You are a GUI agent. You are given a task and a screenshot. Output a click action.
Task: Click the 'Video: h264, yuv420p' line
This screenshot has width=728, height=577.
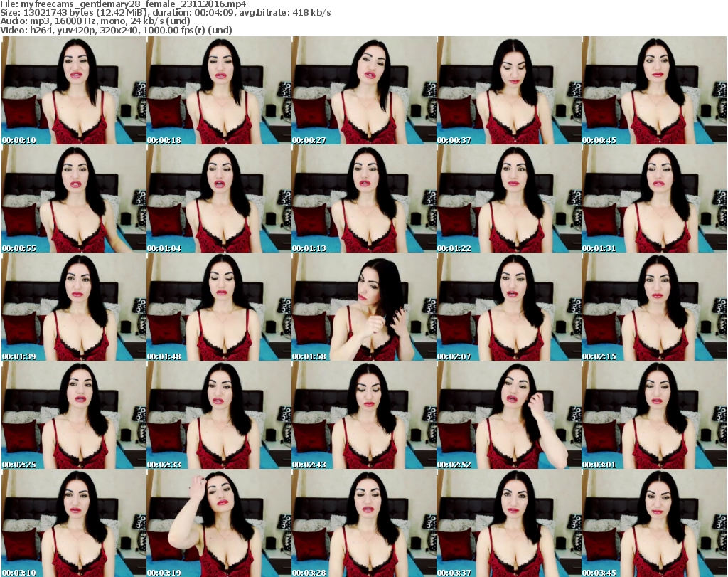(x=116, y=30)
